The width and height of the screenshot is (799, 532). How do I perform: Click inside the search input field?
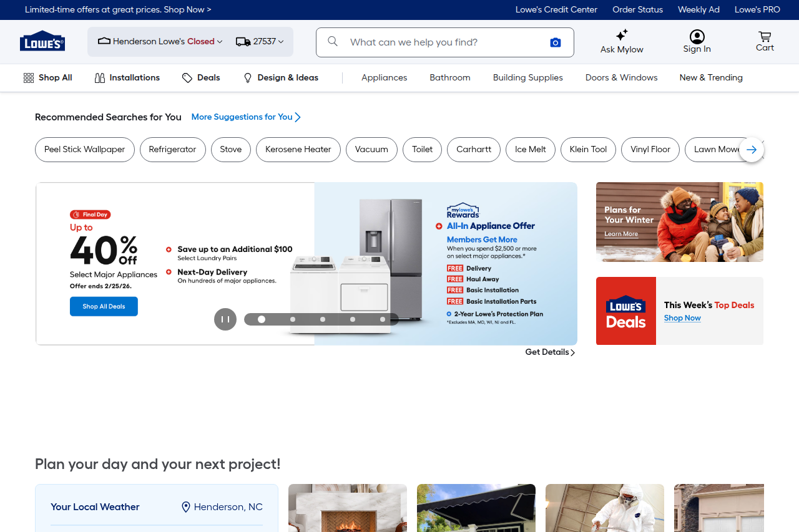point(437,42)
